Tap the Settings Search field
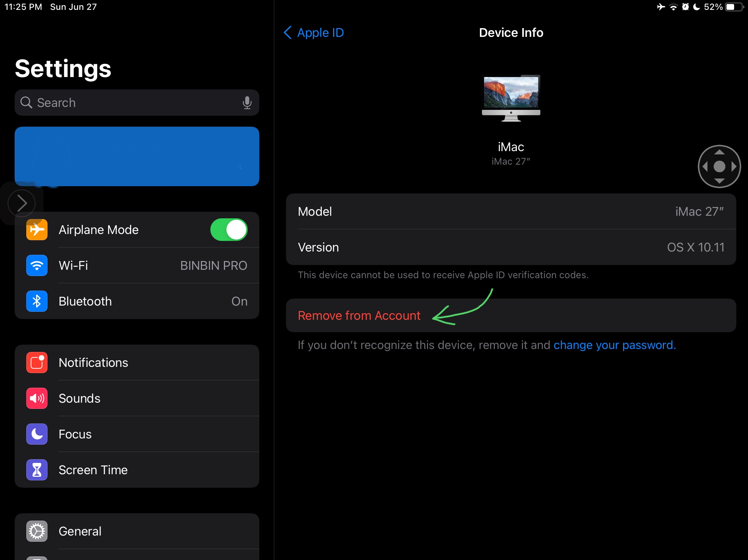748x560 pixels. tap(131, 103)
